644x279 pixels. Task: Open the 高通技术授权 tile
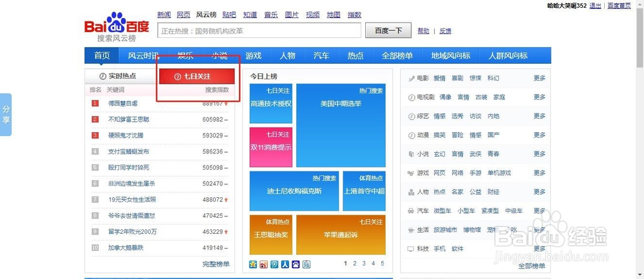[271, 104]
